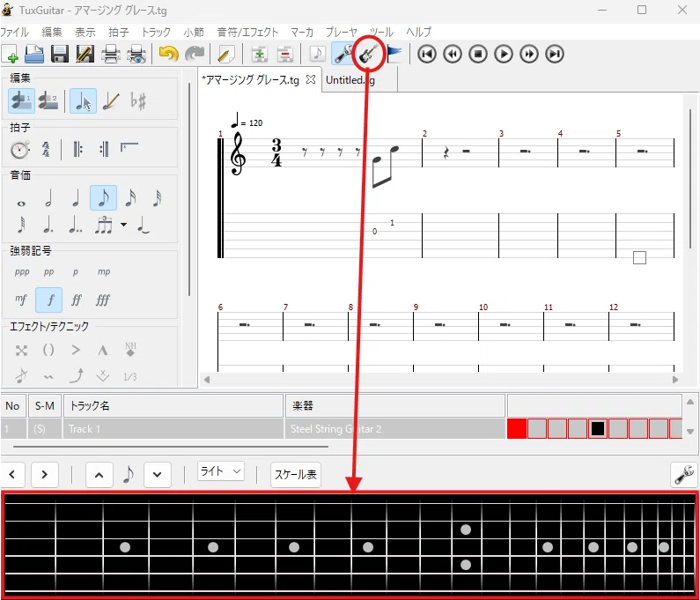Open tempo setting with metronome icon
Image resolution: width=700 pixels, height=600 pixels.
20,149
